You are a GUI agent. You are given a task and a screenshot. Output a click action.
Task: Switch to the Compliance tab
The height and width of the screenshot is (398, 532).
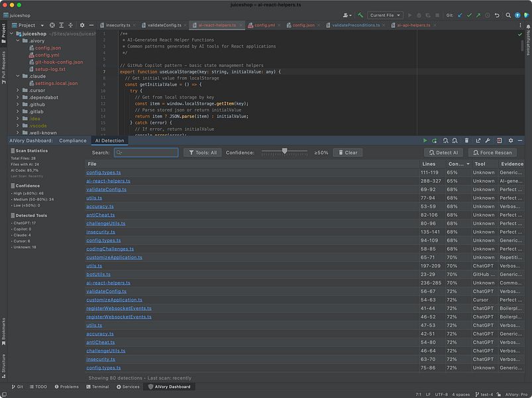pos(73,141)
